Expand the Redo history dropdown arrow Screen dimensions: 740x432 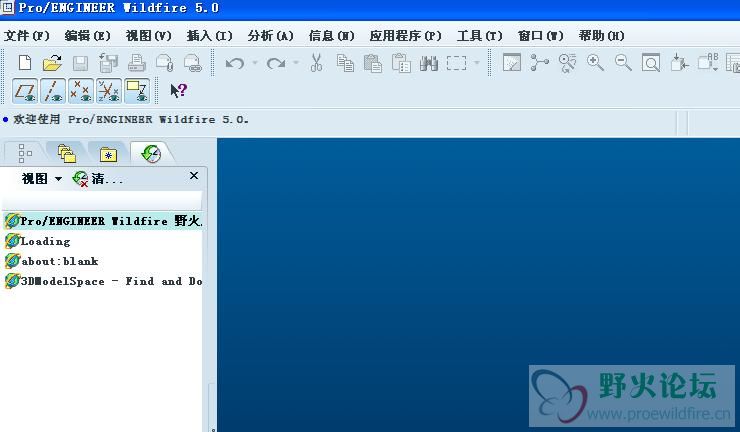coord(296,62)
